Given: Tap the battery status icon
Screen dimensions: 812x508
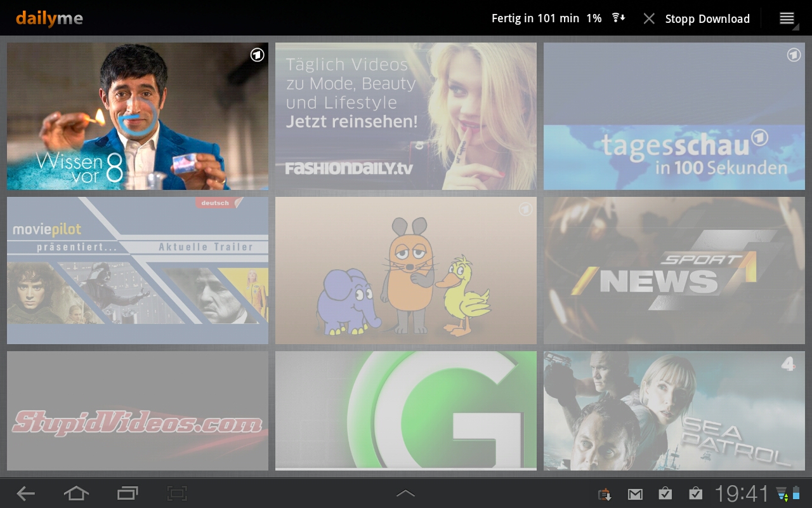Looking at the screenshot, I should tap(797, 493).
